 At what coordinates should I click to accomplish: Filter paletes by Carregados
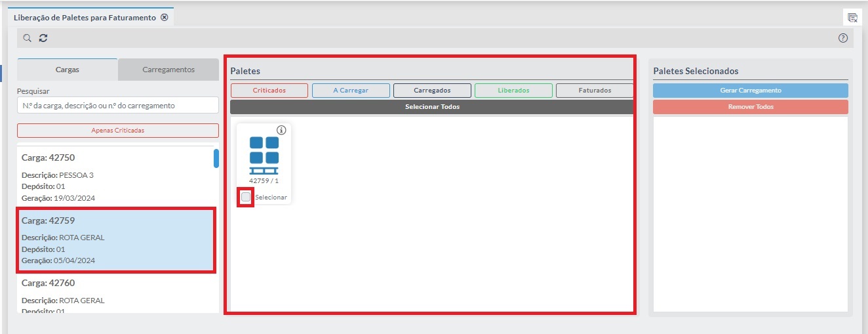(432, 91)
